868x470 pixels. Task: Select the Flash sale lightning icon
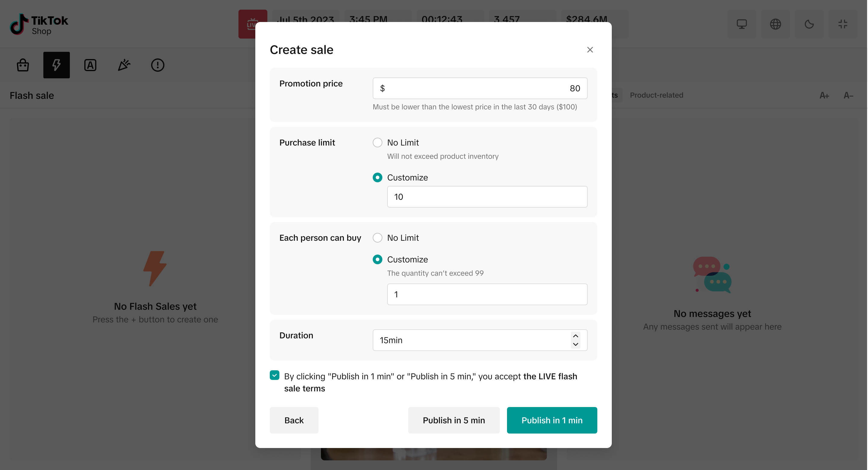point(57,65)
